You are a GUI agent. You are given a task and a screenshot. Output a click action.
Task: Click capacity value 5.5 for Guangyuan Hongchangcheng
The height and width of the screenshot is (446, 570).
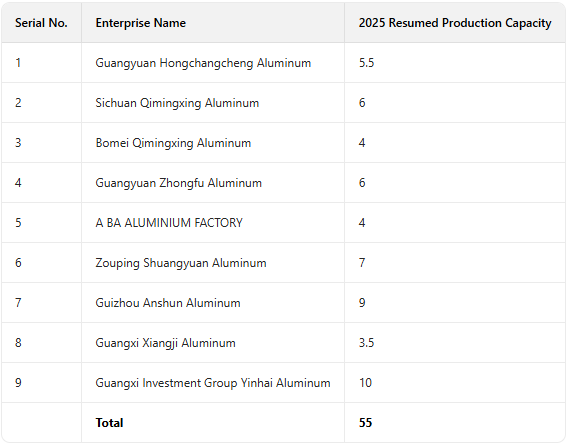[x=366, y=63]
